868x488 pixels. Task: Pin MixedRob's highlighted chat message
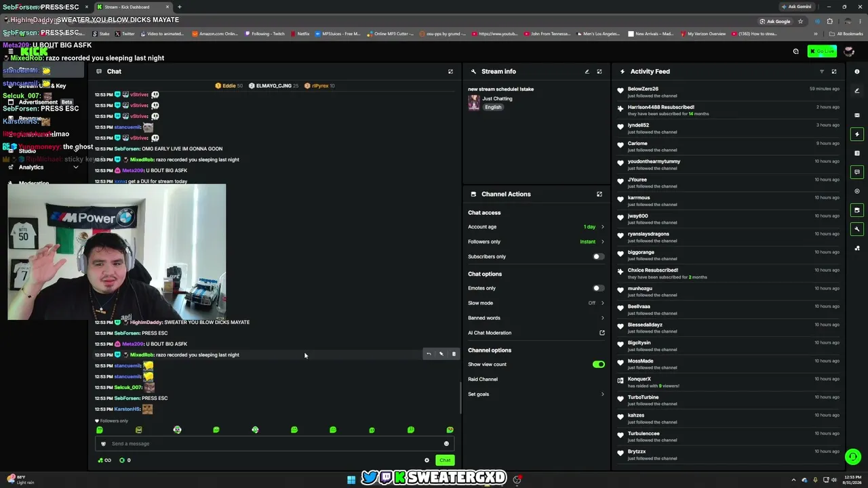441,354
